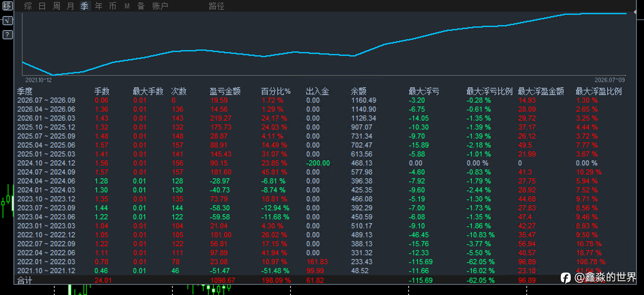Click the 1160.49 balance value
Viewport: 644px width, 295px height.
pyautogui.click(x=363, y=100)
